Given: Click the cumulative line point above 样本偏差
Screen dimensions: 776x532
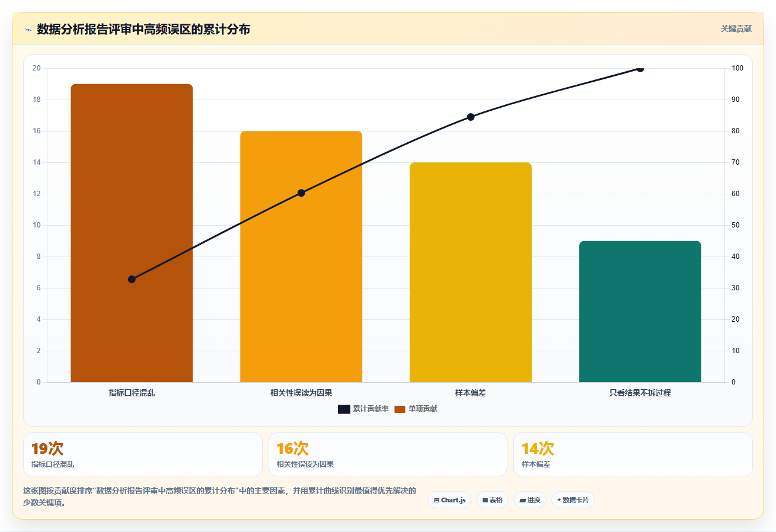Looking at the screenshot, I should tap(471, 117).
